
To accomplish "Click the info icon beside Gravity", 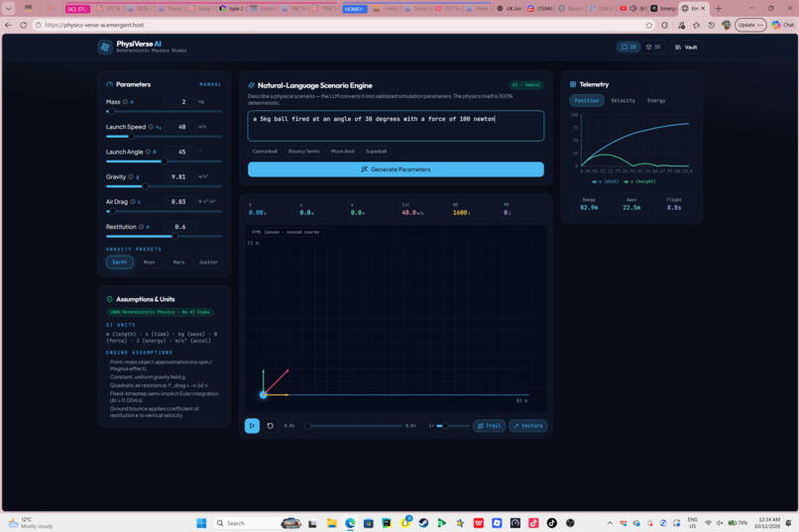I will point(131,176).
